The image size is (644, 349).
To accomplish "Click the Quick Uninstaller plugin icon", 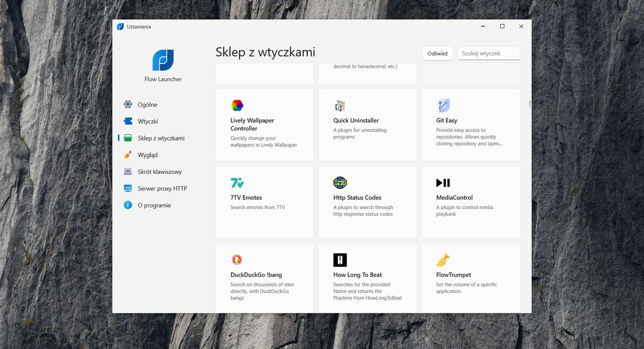I will [x=340, y=105].
